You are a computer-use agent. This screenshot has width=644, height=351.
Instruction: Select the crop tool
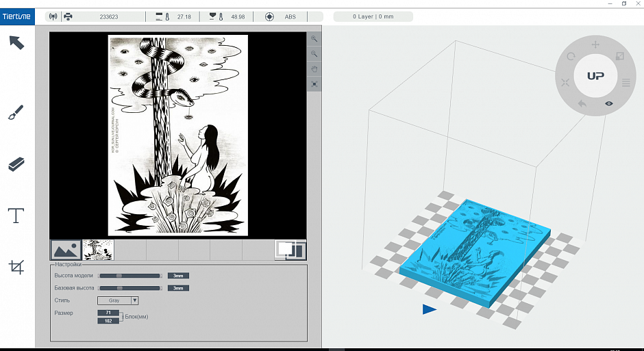[16, 267]
